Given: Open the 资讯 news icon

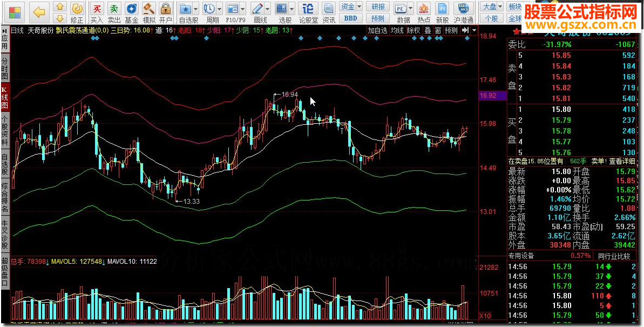Looking at the screenshot, I should click(329, 8).
